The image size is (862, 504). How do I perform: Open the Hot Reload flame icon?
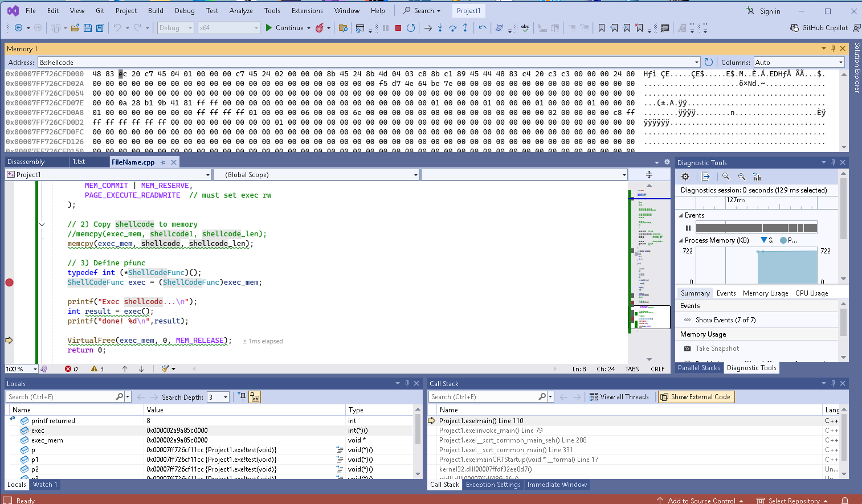(320, 27)
